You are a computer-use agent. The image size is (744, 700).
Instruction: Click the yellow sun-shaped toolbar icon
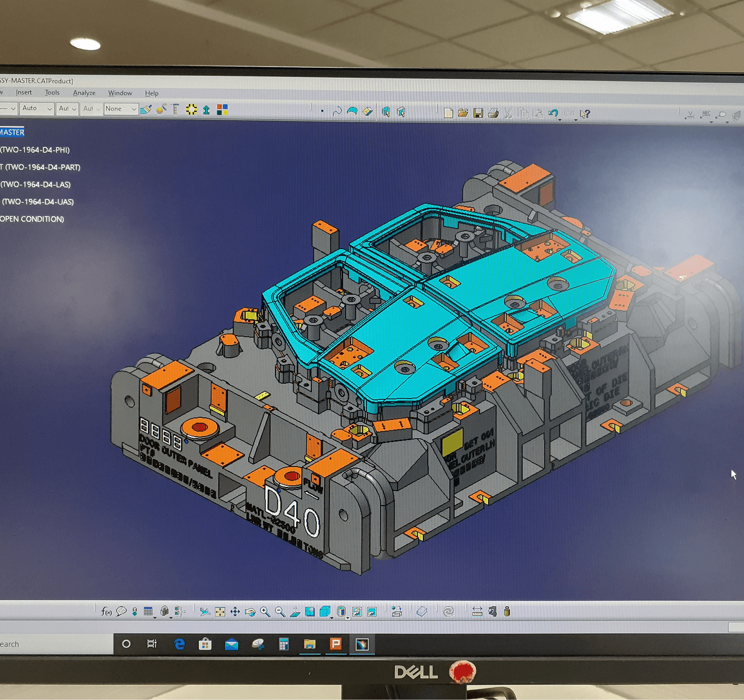[x=191, y=109]
